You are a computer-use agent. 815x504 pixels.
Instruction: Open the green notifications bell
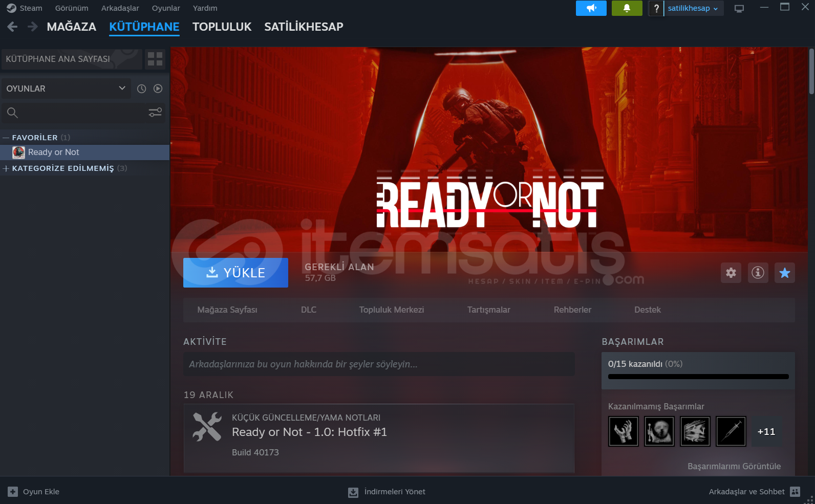pos(627,8)
